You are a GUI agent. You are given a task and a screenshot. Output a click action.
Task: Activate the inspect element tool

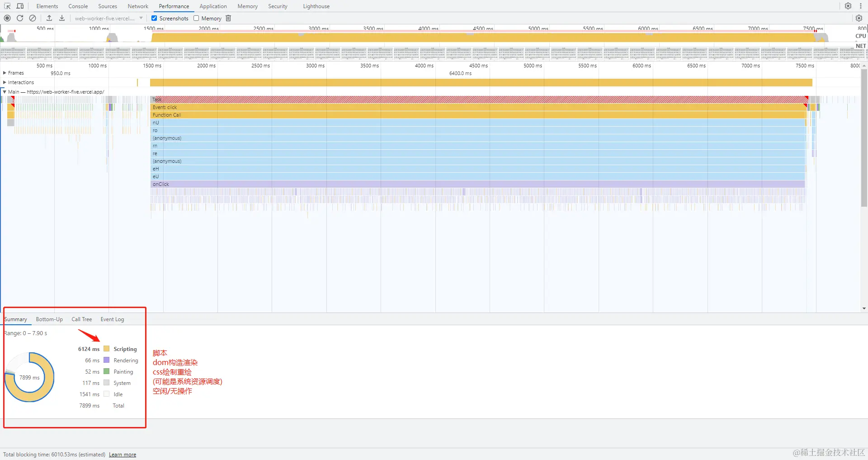tap(7, 6)
